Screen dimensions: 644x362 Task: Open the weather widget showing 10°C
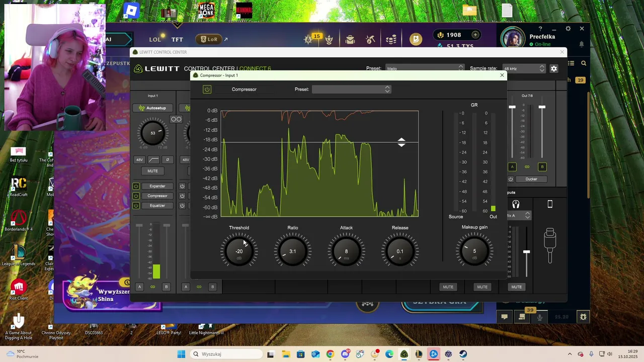[22, 354]
